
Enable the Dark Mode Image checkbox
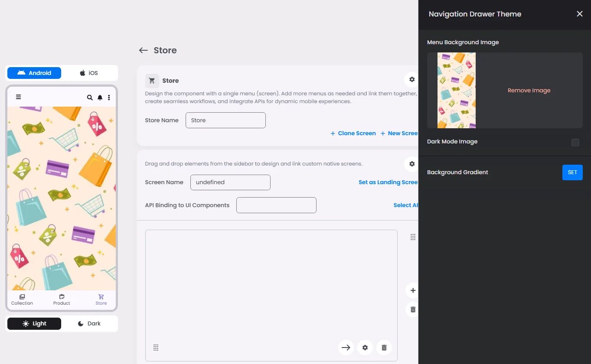click(575, 142)
